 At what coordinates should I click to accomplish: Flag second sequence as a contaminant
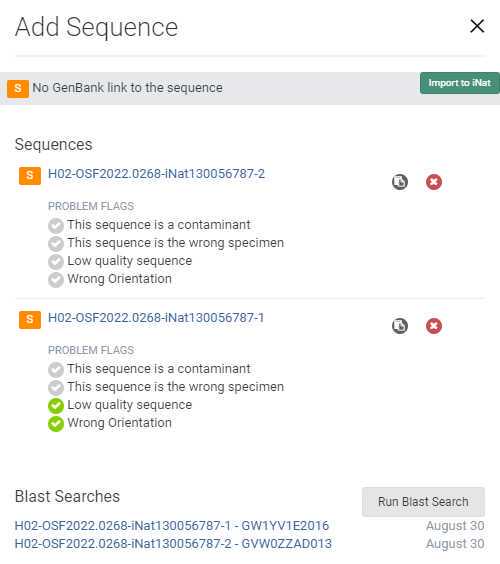(56, 369)
